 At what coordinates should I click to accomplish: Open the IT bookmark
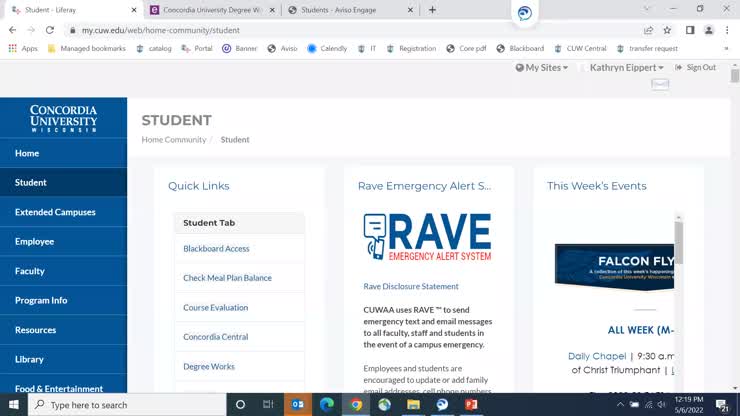point(367,48)
